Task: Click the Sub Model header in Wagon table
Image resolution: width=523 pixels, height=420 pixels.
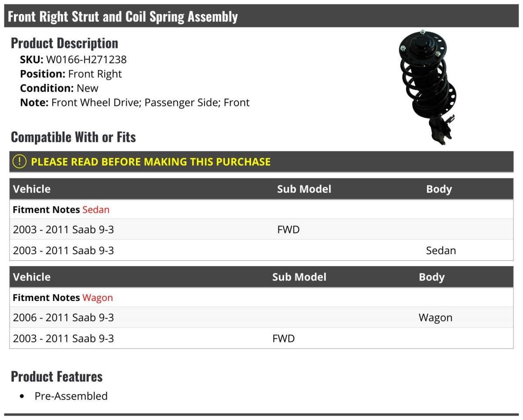Action: (299, 277)
